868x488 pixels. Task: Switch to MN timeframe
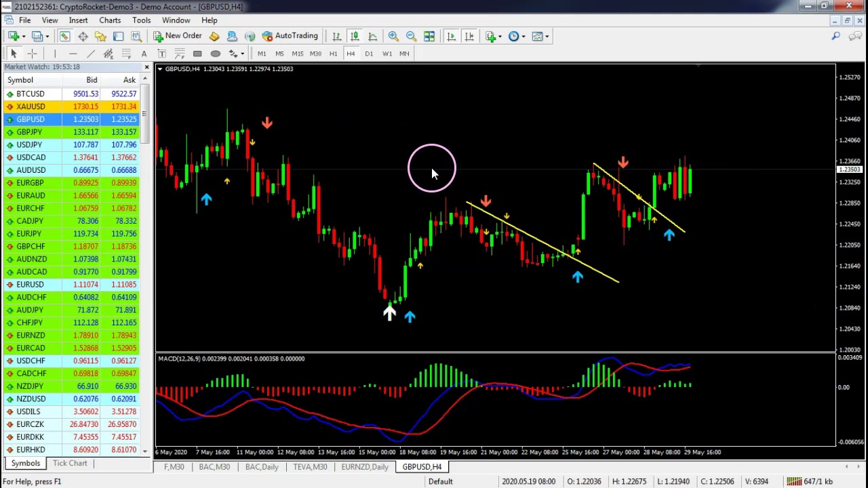click(x=404, y=54)
